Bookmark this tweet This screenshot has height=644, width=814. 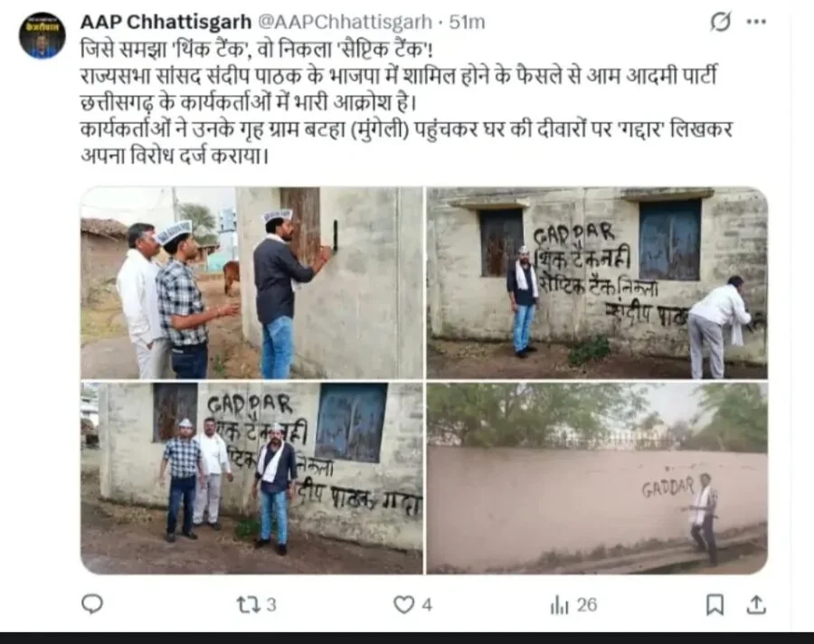click(x=715, y=604)
